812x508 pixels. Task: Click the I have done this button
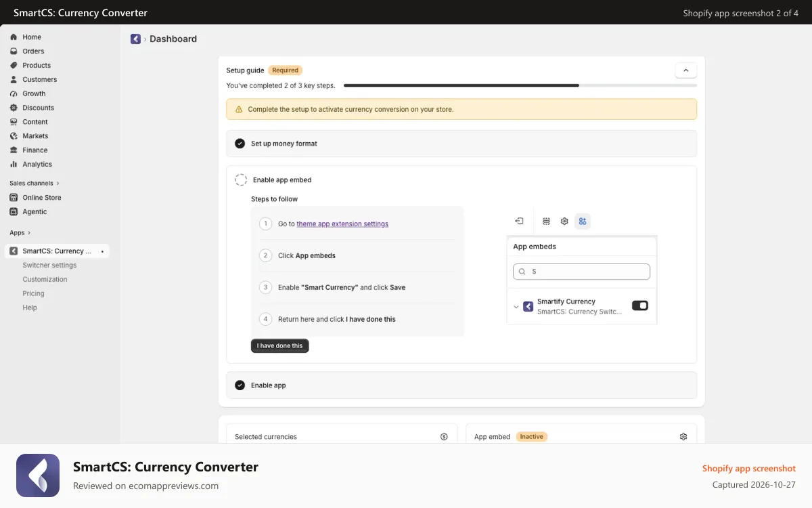[x=279, y=345]
